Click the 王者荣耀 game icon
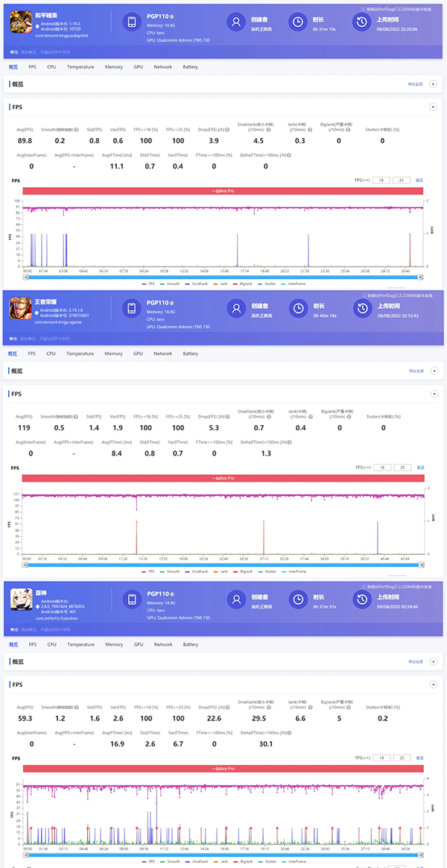 coord(20,308)
